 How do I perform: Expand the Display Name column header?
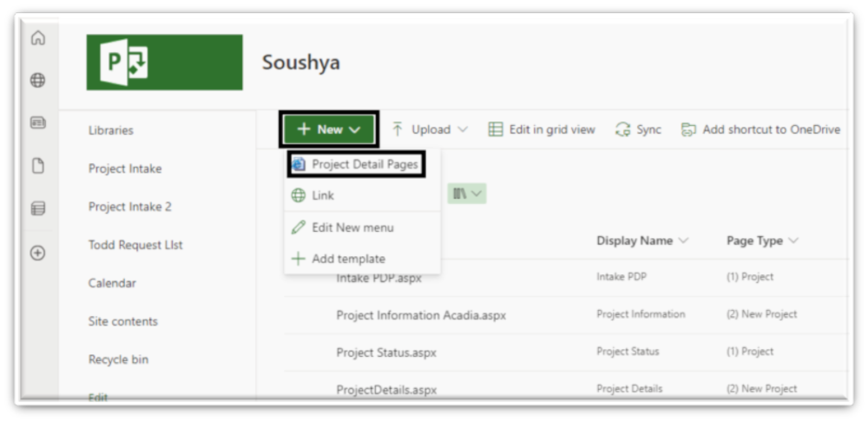pyautogui.click(x=641, y=241)
